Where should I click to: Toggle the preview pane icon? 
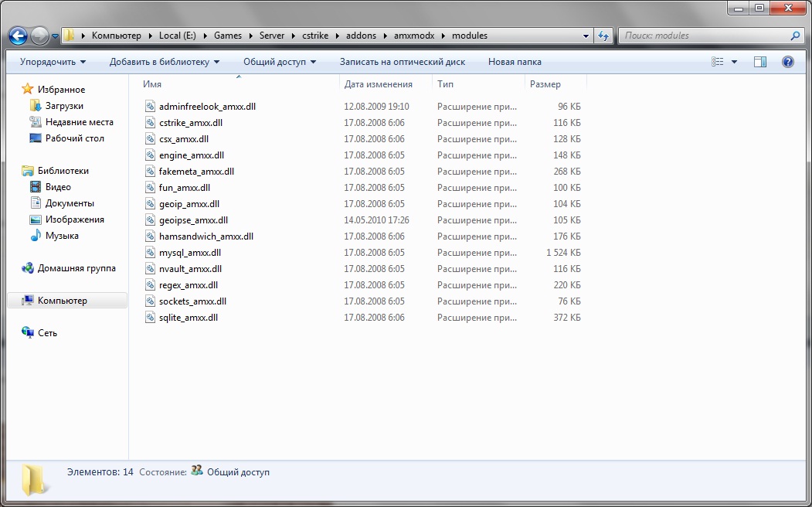tap(760, 62)
